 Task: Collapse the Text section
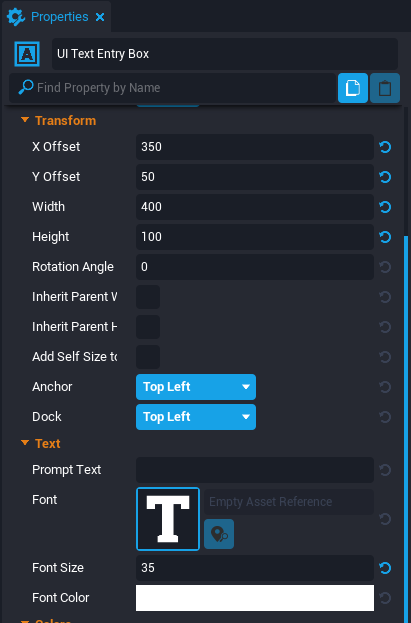click(x=25, y=443)
